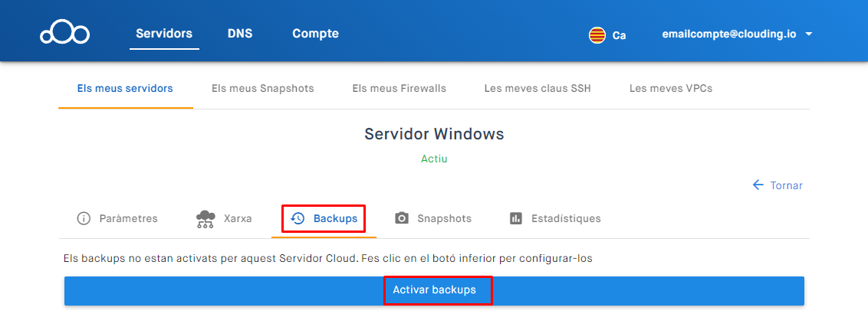Click the Xarxa network cloud icon

(x=205, y=219)
